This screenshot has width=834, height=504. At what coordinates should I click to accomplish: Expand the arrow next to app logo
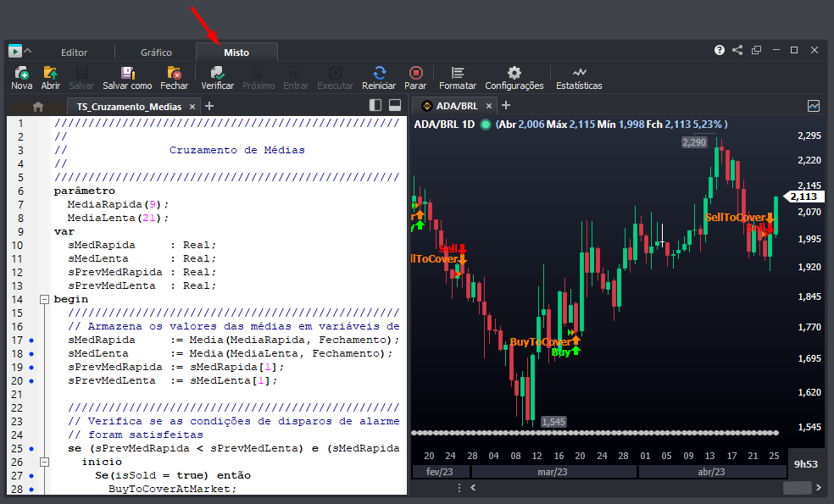[28, 51]
